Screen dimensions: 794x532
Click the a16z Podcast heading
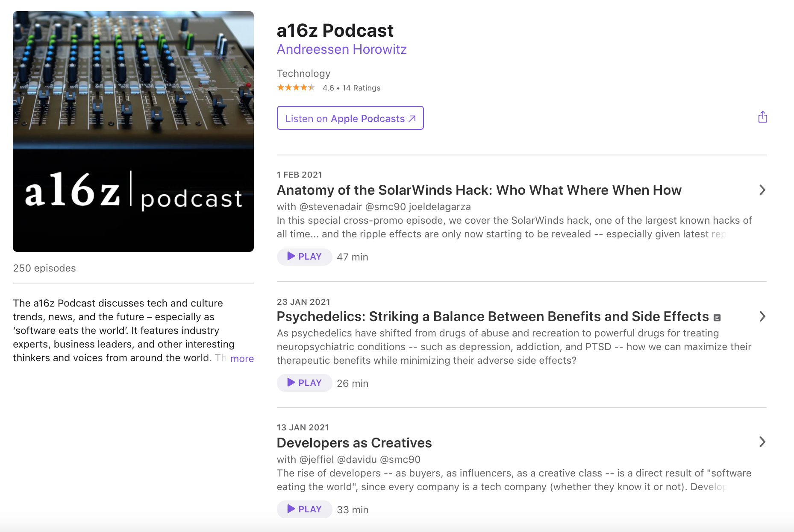pyautogui.click(x=335, y=30)
